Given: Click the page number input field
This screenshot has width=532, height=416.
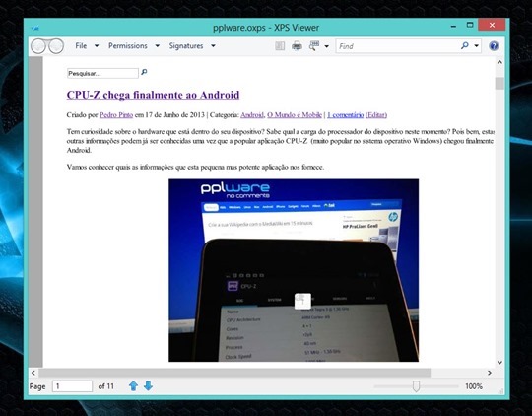Looking at the screenshot, I should coord(72,386).
